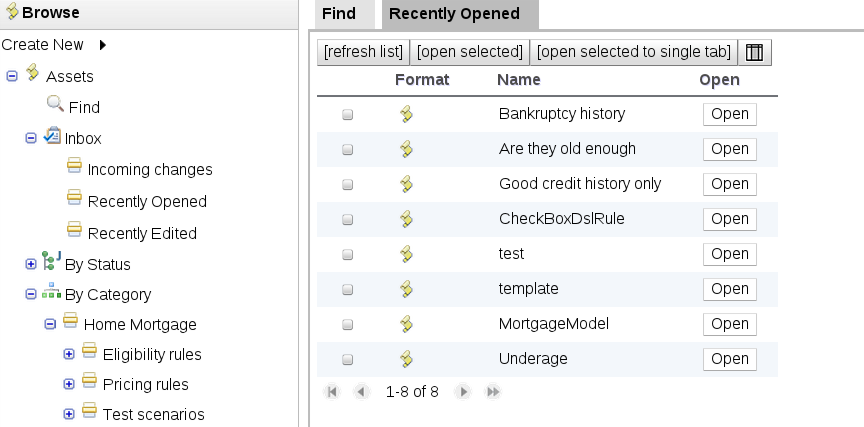The width and height of the screenshot is (864, 427).
Task: Open the Good credit history only asset
Action: [x=729, y=184]
